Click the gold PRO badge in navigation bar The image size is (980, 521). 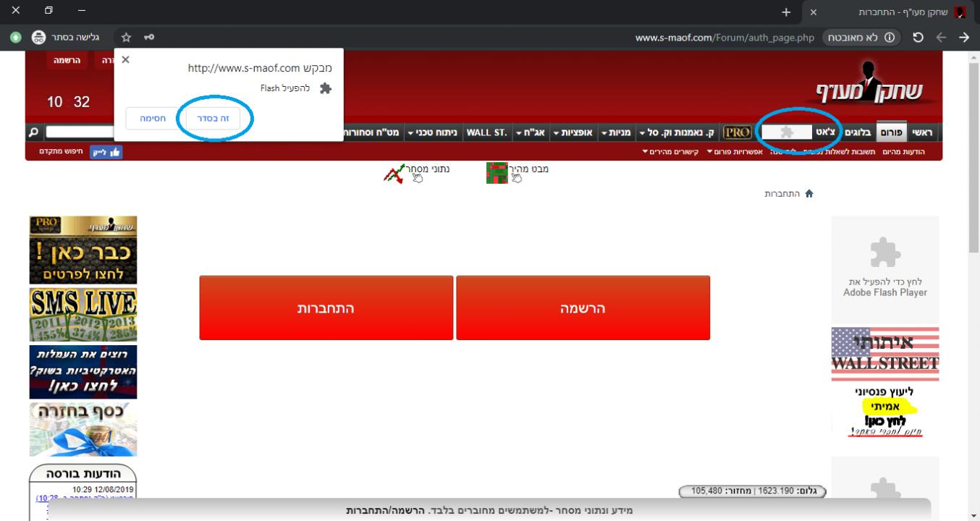(x=737, y=132)
